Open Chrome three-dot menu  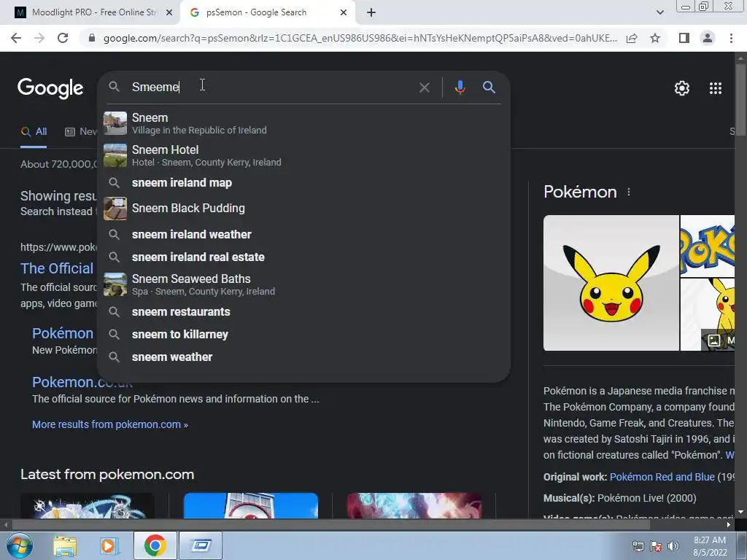pyautogui.click(x=731, y=38)
